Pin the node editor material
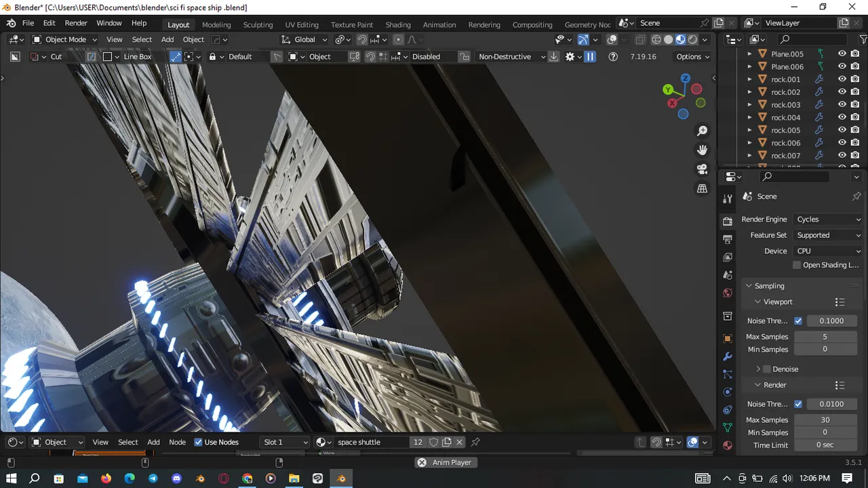The height and width of the screenshot is (488, 868). coord(475,442)
